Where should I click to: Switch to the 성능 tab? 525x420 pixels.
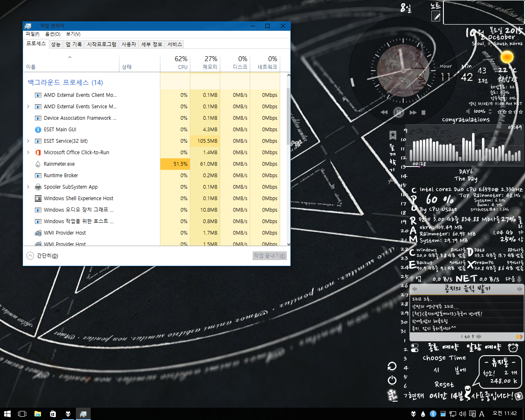tap(56, 44)
